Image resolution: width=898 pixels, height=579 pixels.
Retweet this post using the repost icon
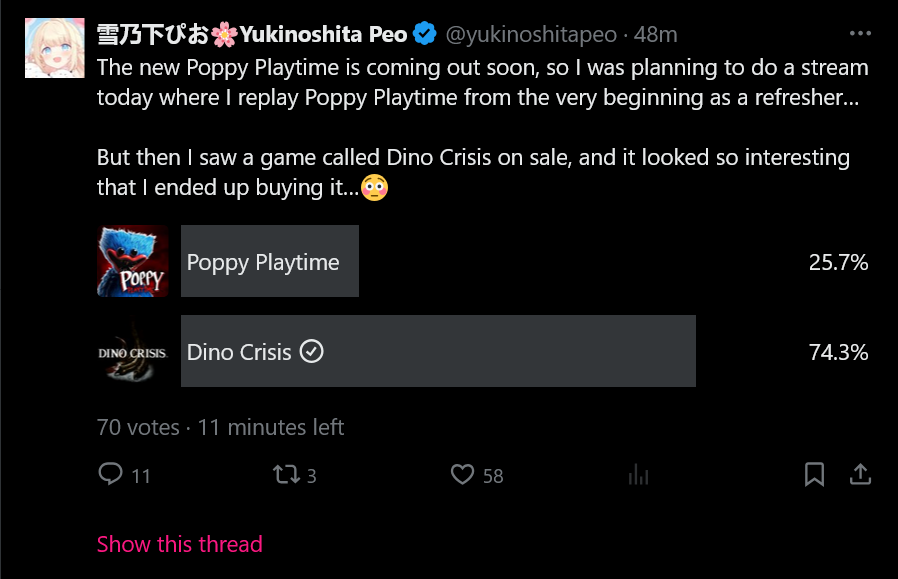pos(286,474)
